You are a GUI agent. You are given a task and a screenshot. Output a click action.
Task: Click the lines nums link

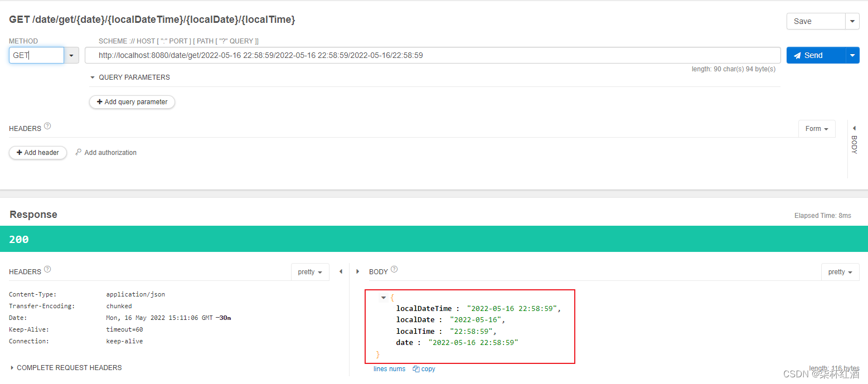389,368
